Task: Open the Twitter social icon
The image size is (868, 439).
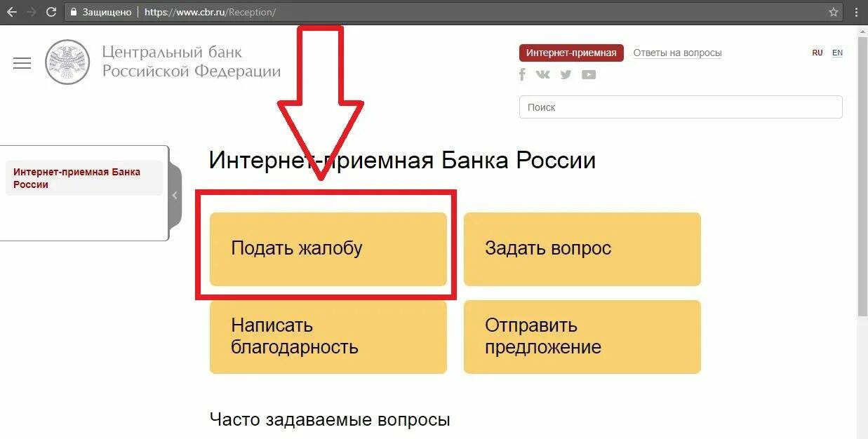Action: tap(566, 74)
